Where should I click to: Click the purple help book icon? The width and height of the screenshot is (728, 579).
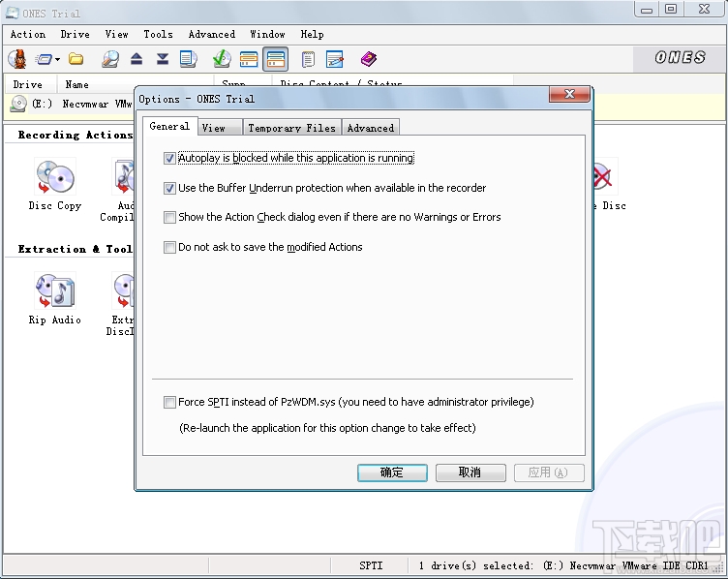point(369,59)
